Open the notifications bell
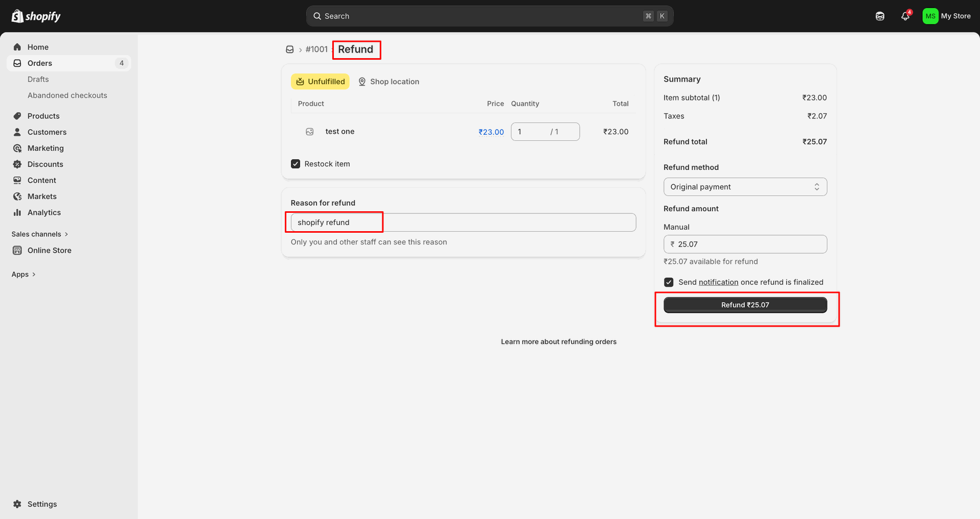 pos(905,16)
